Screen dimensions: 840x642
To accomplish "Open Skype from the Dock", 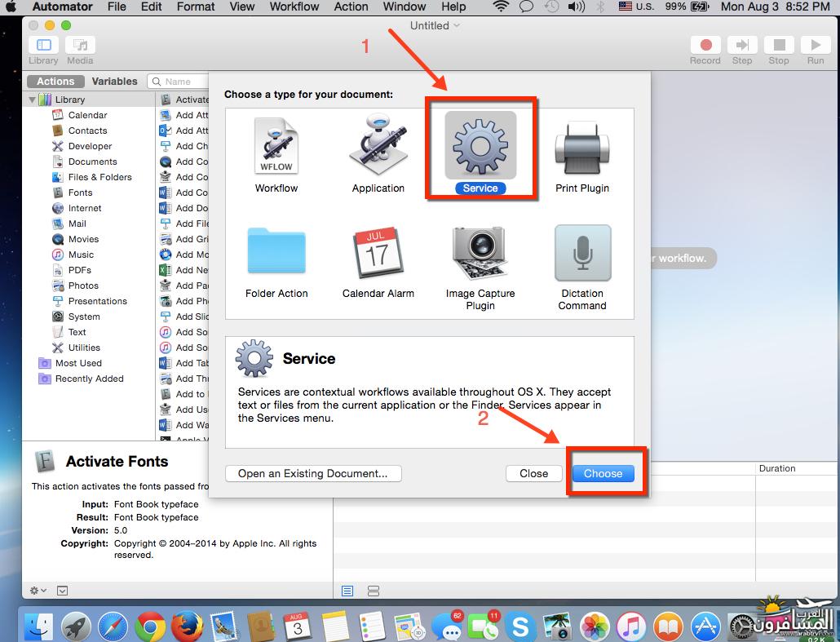I will click(x=519, y=626).
